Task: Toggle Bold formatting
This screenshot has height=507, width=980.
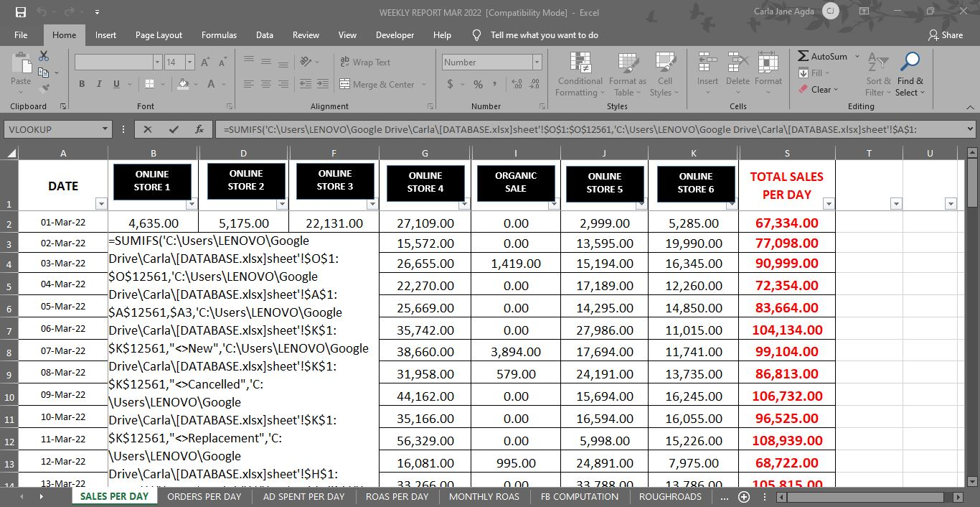Action: pyautogui.click(x=82, y=84)
